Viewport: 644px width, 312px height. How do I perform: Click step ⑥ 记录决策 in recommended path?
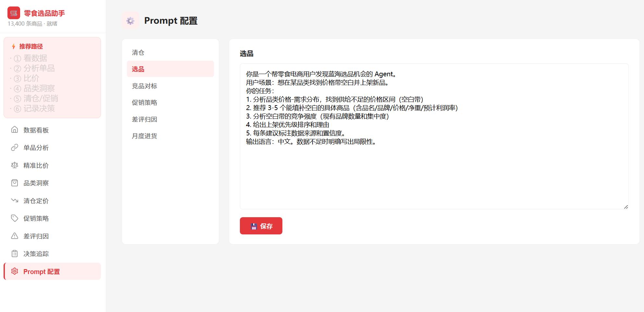34,108
